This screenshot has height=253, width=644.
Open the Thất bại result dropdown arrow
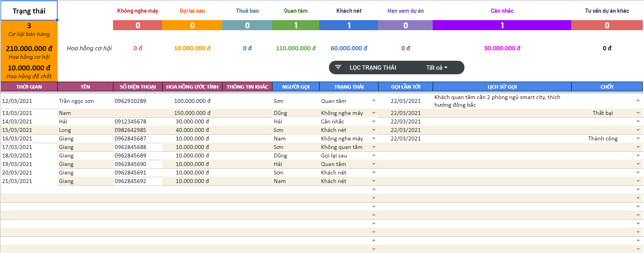point(638,113)
